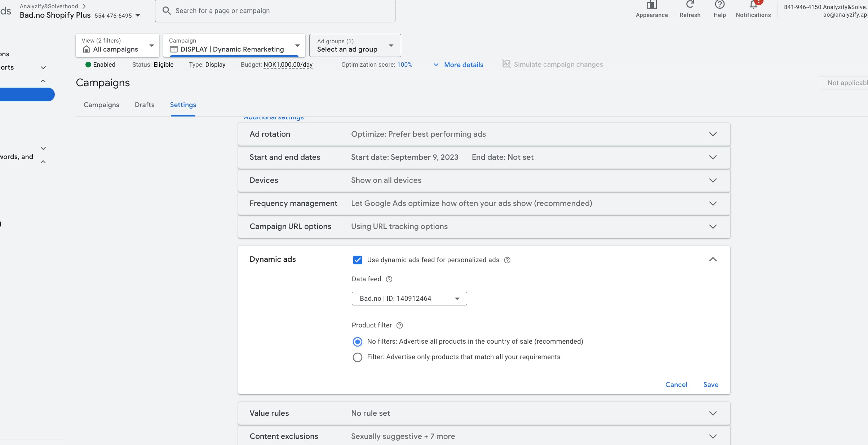The height and width of the screenshot is (445, 868).
Task: Click the display campaign type icon
Action: tap(174, 49)
